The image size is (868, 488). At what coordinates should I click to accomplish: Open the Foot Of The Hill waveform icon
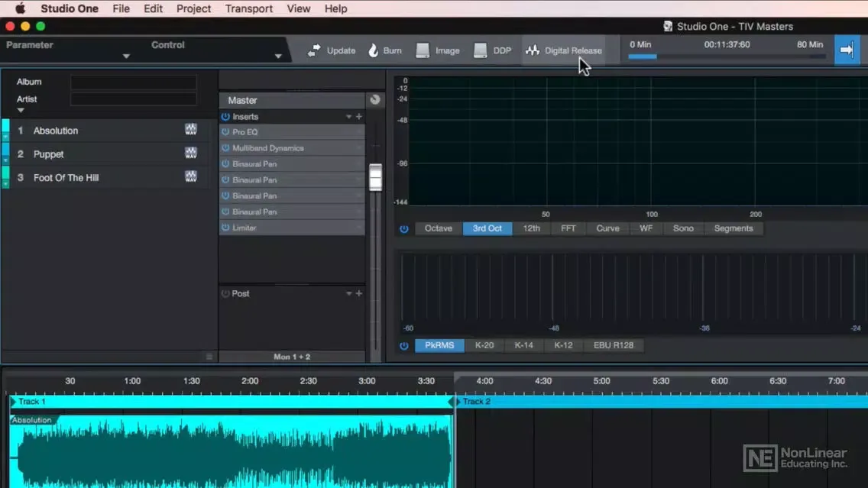click(191, 176)
